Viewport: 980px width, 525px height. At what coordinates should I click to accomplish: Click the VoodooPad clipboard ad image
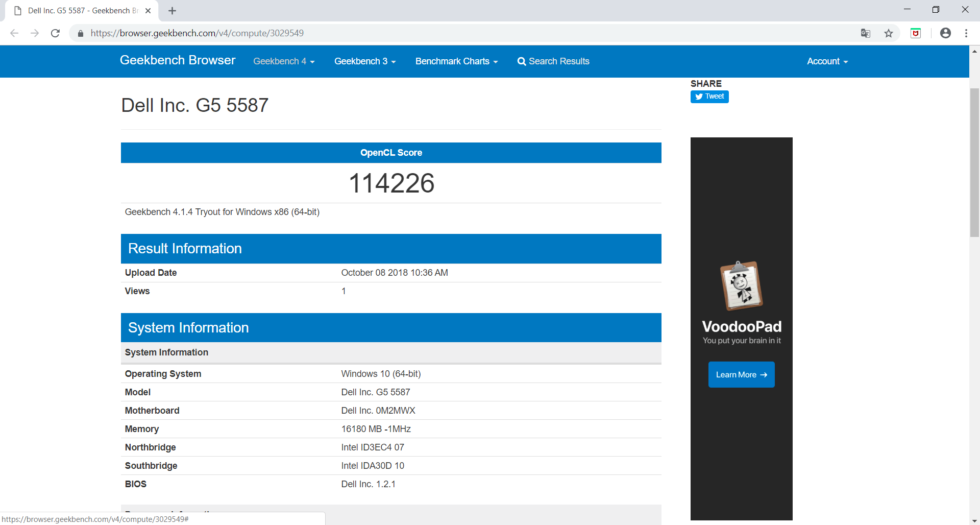coord(741,285)
